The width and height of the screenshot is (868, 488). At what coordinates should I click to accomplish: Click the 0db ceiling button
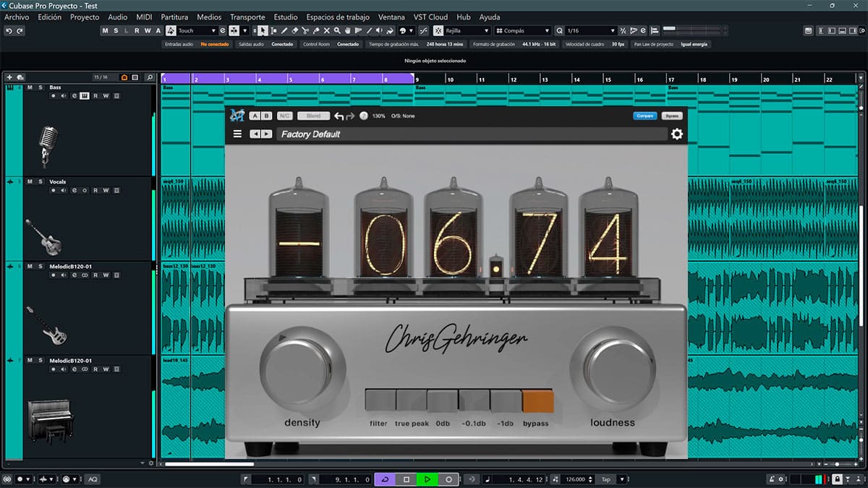click(443, 401)
